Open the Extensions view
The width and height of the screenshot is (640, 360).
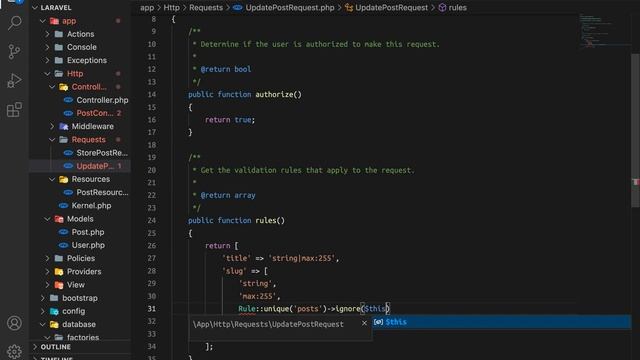click(14, 109)
